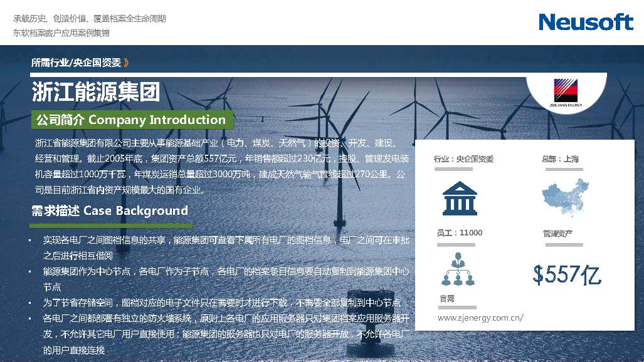Click the Neusoft logo

point(586,22)
